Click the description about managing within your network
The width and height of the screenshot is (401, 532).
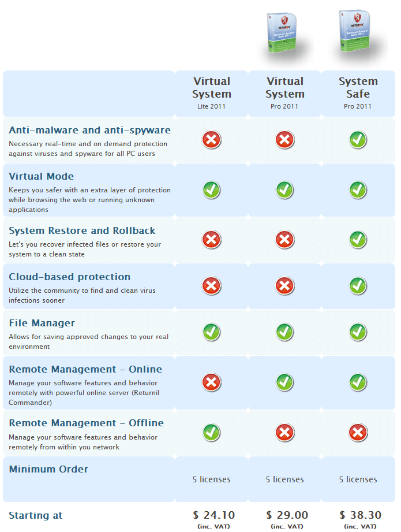[x=83, y=442]
